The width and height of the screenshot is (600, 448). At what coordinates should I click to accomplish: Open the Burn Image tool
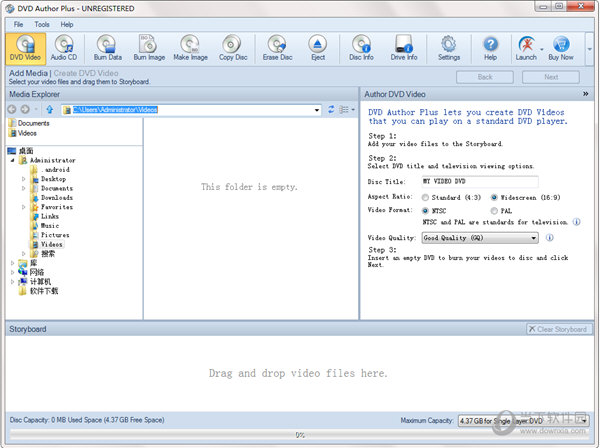click(x=149, y=48)
